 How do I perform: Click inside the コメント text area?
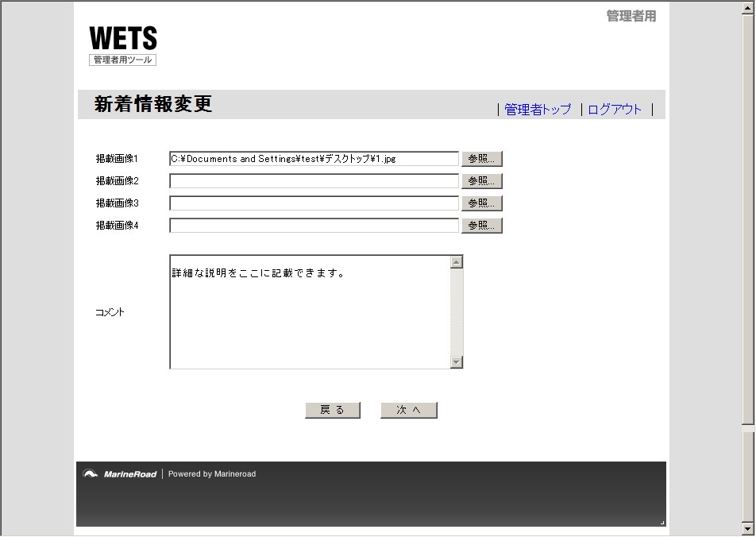(310, 318)
